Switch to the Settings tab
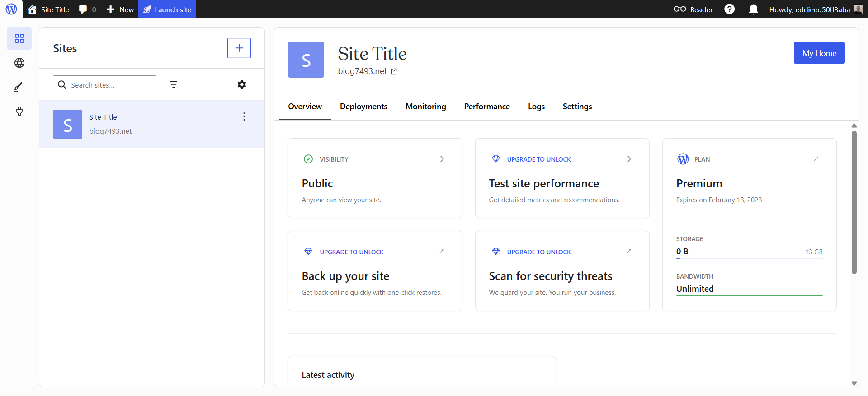Screen dimensions: 868x396 point(577,107)
